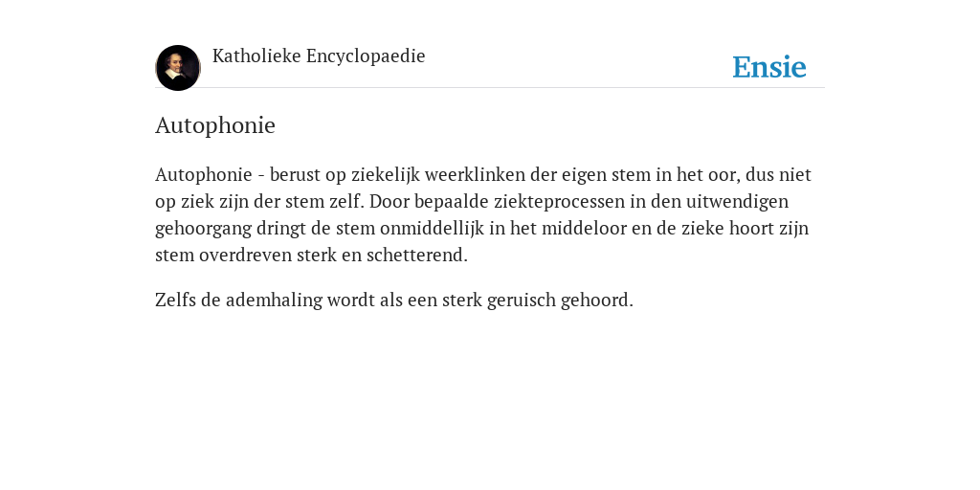
Task: Select the word 'weerklinken' in the first line
Action: [x=475, y=174]
